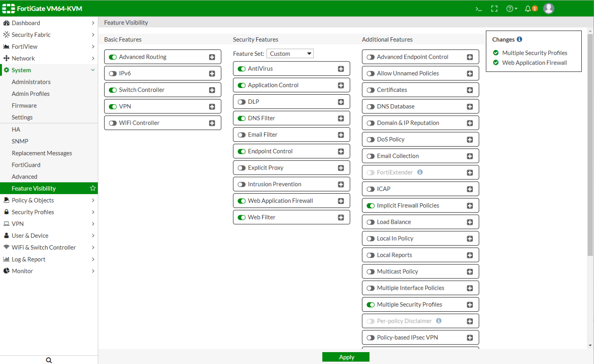Viewport: 594px width, 364px height.
Task: Turn on the Email Filter toggle
Action: [242, 135]
